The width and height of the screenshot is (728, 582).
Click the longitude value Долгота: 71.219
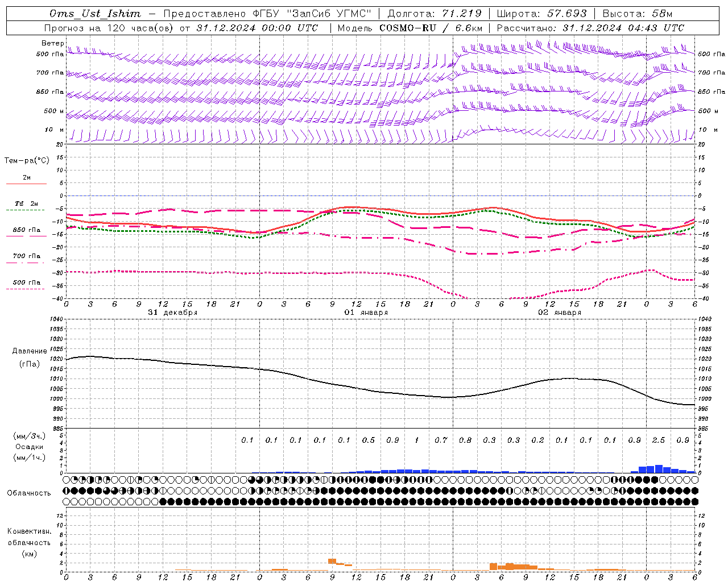coord(435,14)
